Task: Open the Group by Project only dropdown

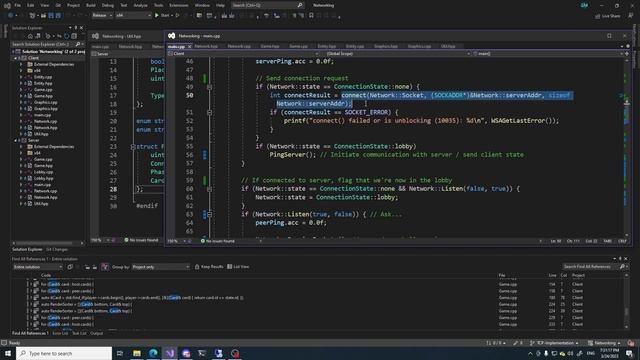Action: click(161, 267)
